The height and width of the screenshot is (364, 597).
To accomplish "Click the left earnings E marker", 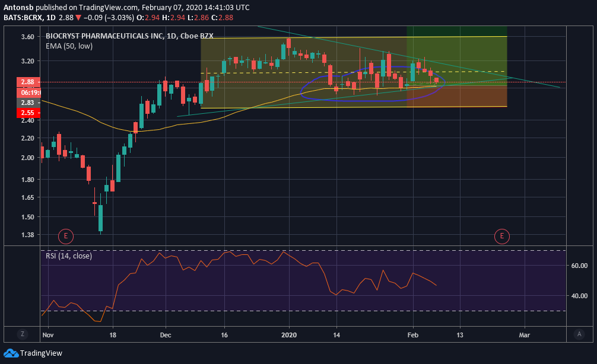I will (x=65, y=236).
